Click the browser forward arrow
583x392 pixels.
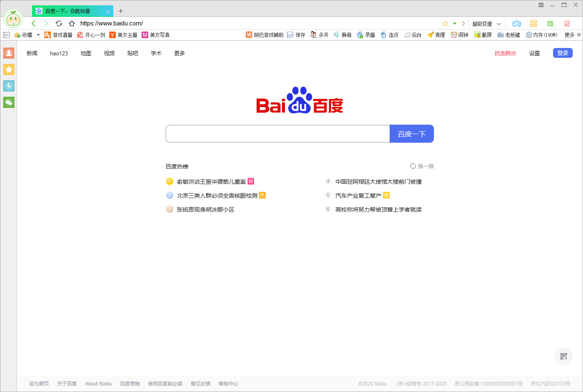click(46, 23)
